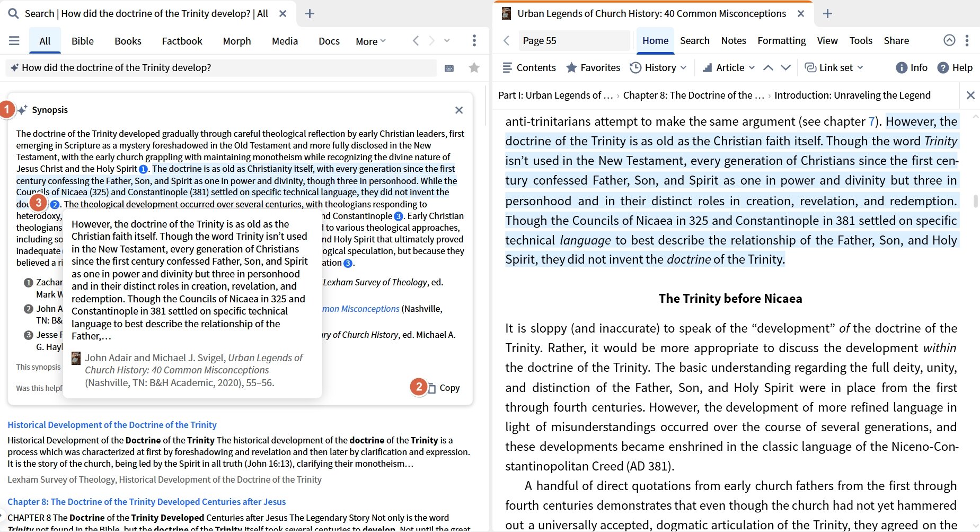The image size is (980, 532).
Task: Open chapter 7 link in book text
Action: click(x=871, y=121)
